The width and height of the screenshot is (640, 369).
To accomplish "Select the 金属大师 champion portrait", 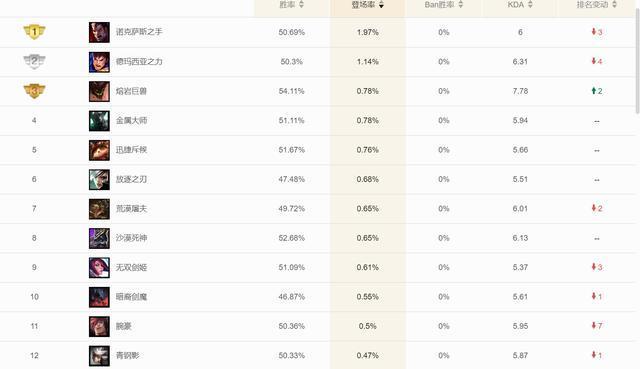I will click(x=99, y=120).
